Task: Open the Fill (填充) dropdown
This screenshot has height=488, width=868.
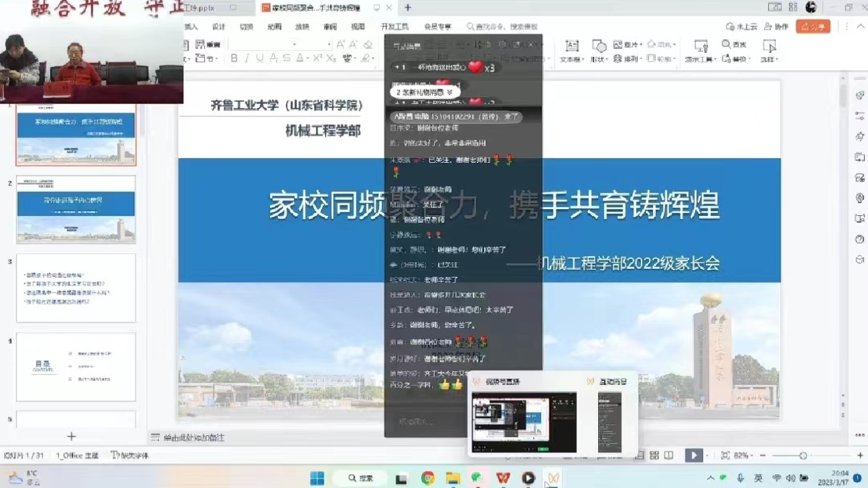Action: pyautogui.click(x=662, y=45)
